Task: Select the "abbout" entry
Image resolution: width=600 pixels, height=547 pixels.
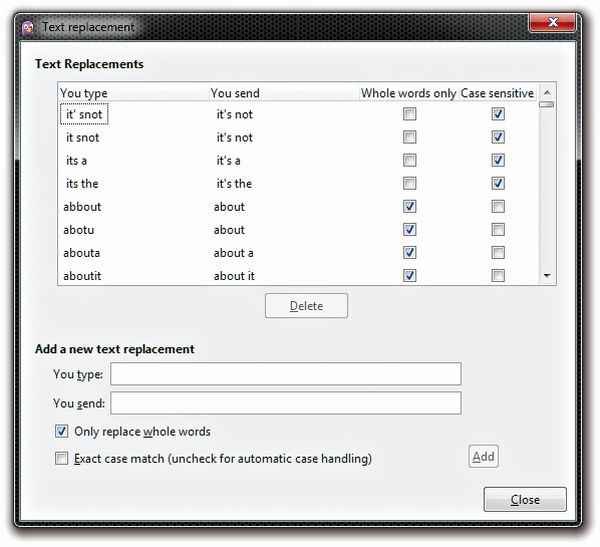Action: click(82, 207)
